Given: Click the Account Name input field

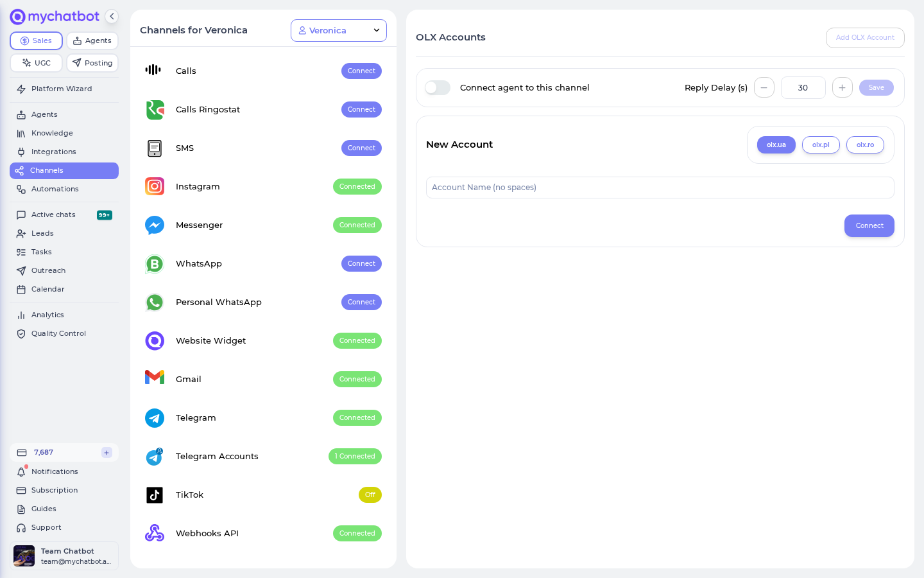Looking at the screenshot, I should coord(660,188).
